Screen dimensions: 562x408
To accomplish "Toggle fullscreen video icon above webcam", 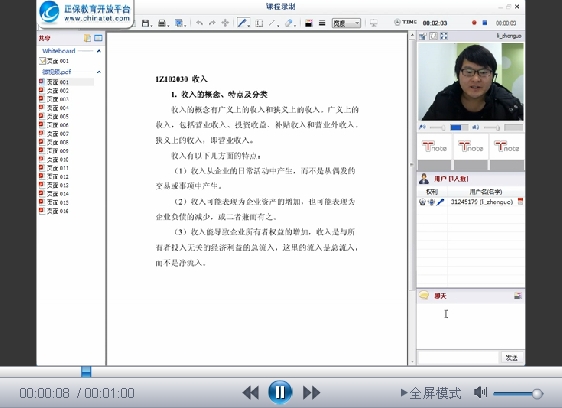I will pyautogui.click(x=444, y=36).
